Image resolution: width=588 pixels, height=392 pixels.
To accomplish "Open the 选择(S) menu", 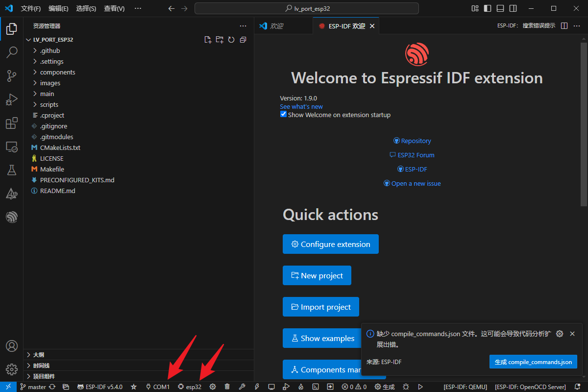I will point(86,8).
